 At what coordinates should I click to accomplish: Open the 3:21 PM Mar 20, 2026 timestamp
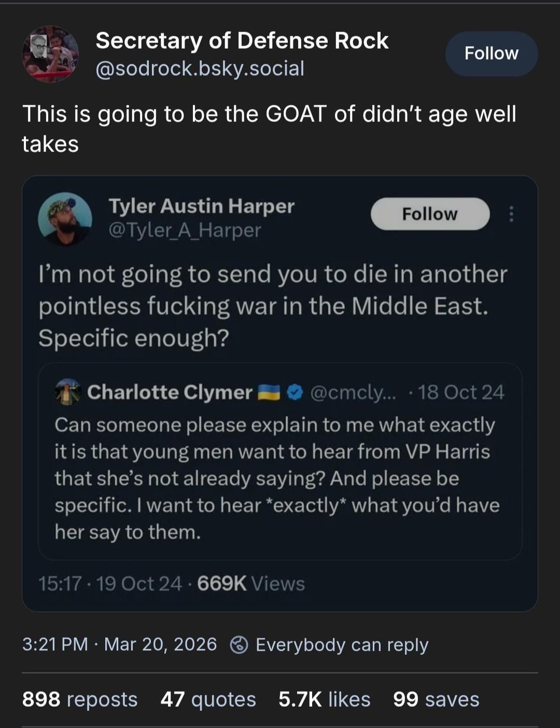point(119,644)
